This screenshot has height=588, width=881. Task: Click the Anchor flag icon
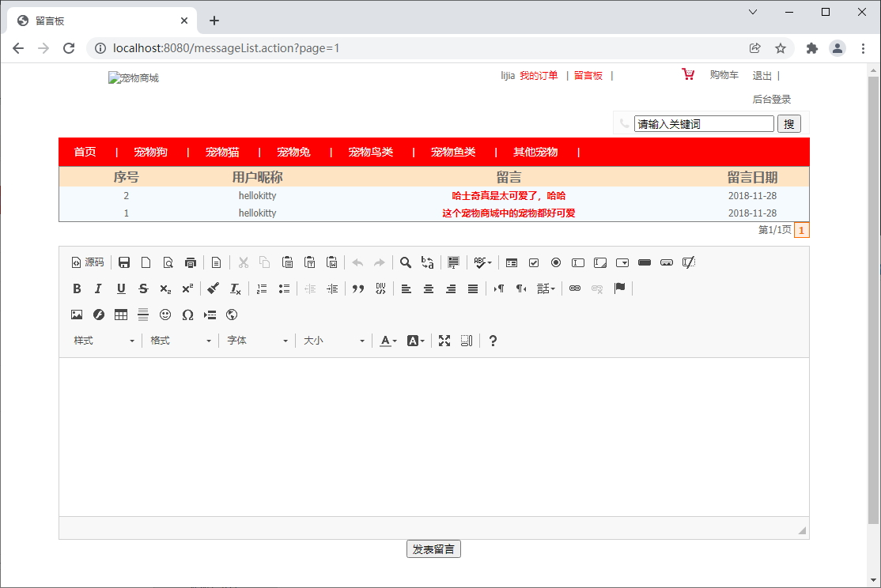620,288
